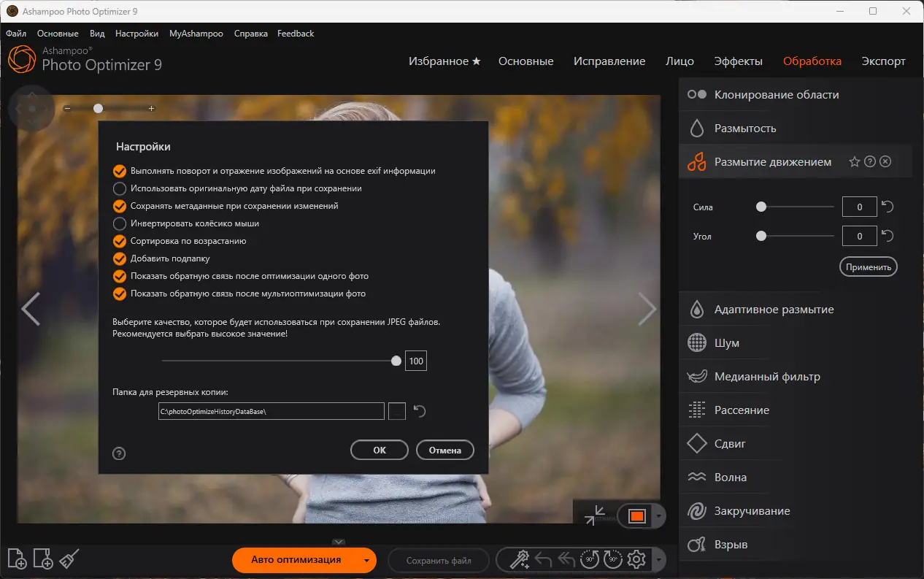Click the browse button beside backup folder path
The height and width of the screenshot is (579, 924).
(396, 411)
